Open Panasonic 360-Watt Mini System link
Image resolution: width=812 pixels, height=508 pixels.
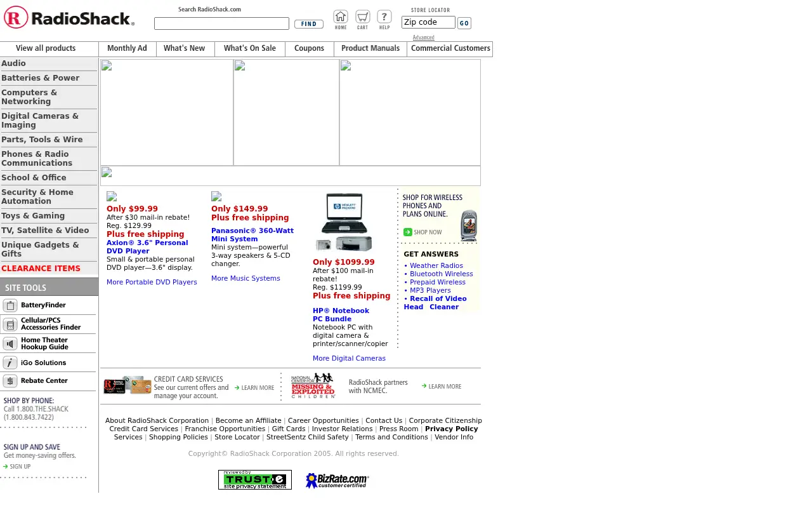click(252, 235)
